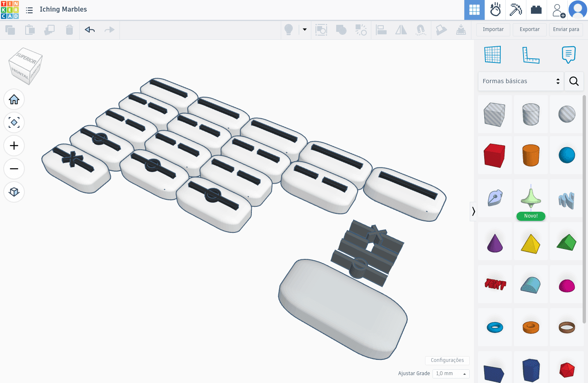Toggle the Cruise magnet icon
588x383 pixels.
pyautogui.click(x=421, y=30)
